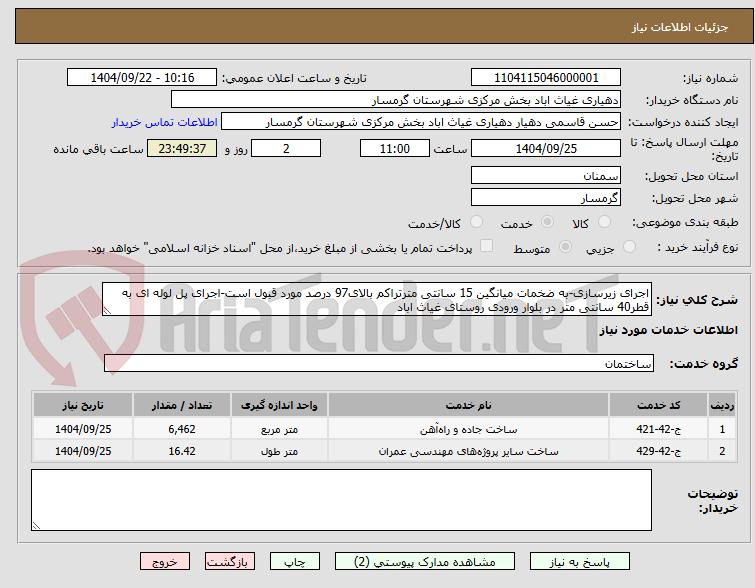755x588 pixels.
Task: Click the پاسخ به نیاز button
Action: point(580,562)
